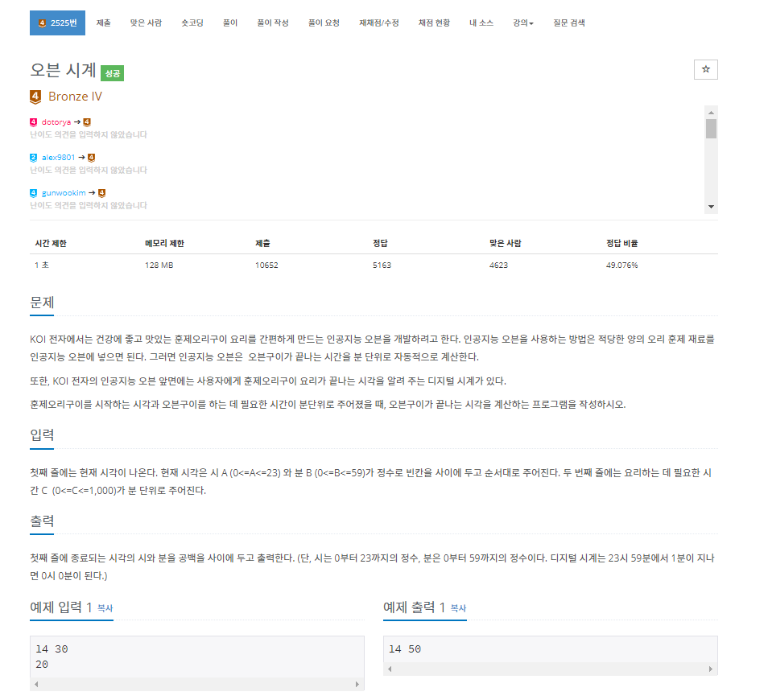
Task: Open the 2525번 problem tab
Action: [57, 23]
